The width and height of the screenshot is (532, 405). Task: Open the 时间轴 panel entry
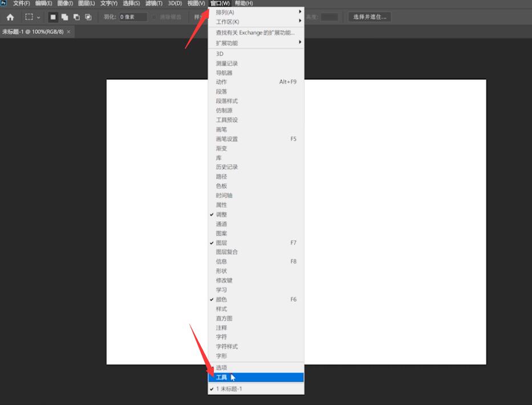click(256, 196)
